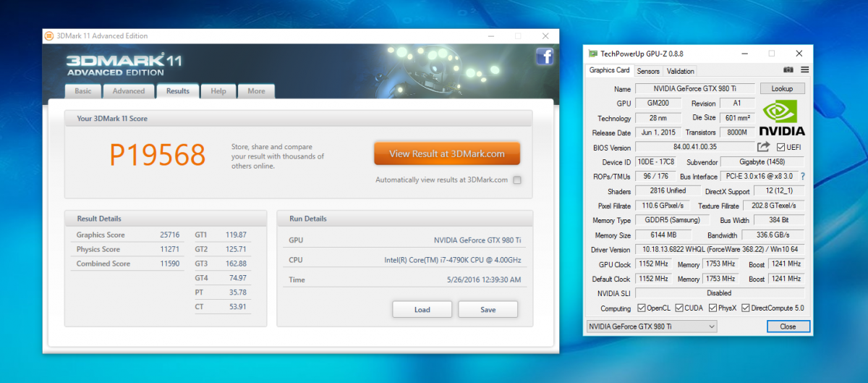The width and height of the screenshot is (868, 383).
Task: Click the Lookup button in GPU-Z
Action: click(783, 88)
